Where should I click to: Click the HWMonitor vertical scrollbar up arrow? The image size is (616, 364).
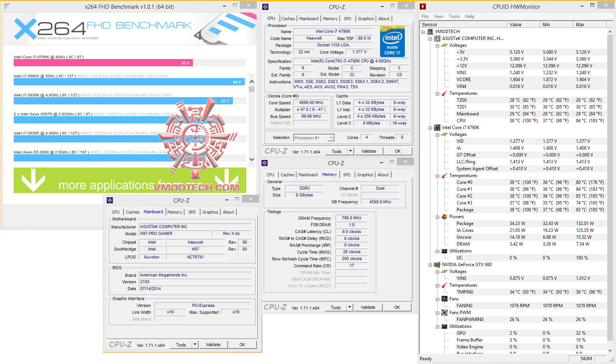point(610,32)
